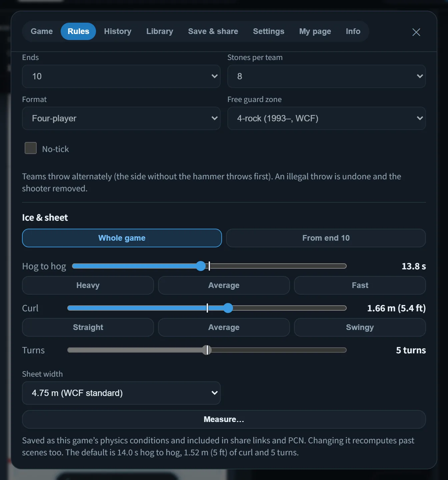Viewport: 448px width, 480px height.
Task: Open the Free guard zone dropdown
Action: [x=326, y=118]
